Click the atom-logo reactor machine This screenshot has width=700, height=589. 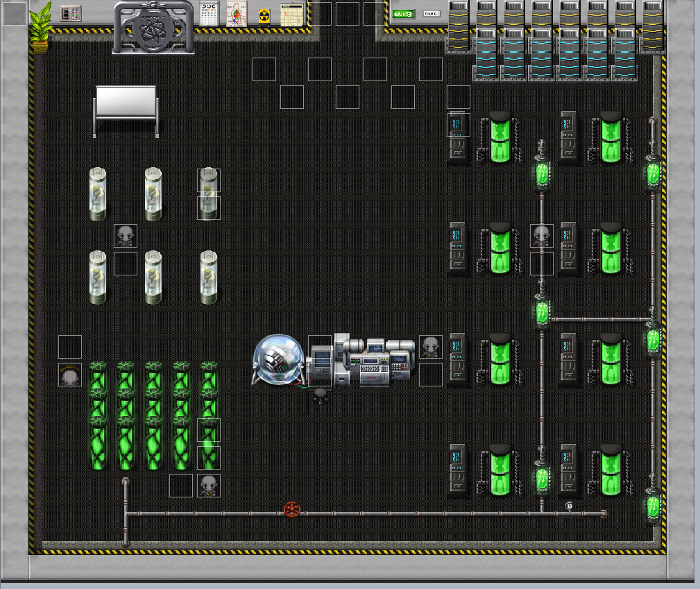153,27
